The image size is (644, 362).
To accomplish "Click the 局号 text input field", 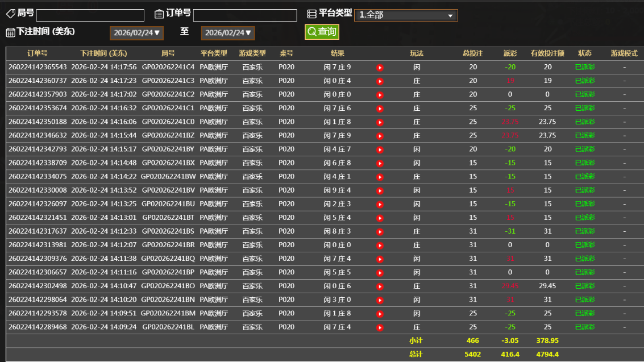I will (90, 15).
